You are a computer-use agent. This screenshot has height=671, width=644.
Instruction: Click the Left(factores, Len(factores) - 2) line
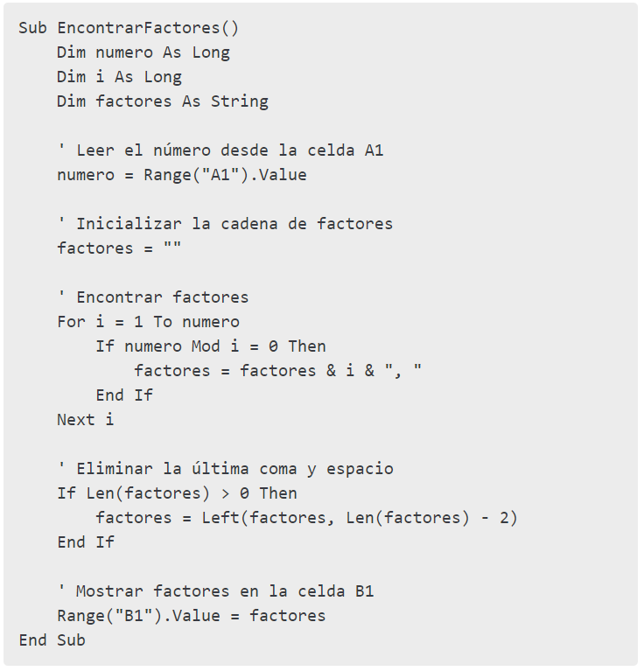coord(306,517)
